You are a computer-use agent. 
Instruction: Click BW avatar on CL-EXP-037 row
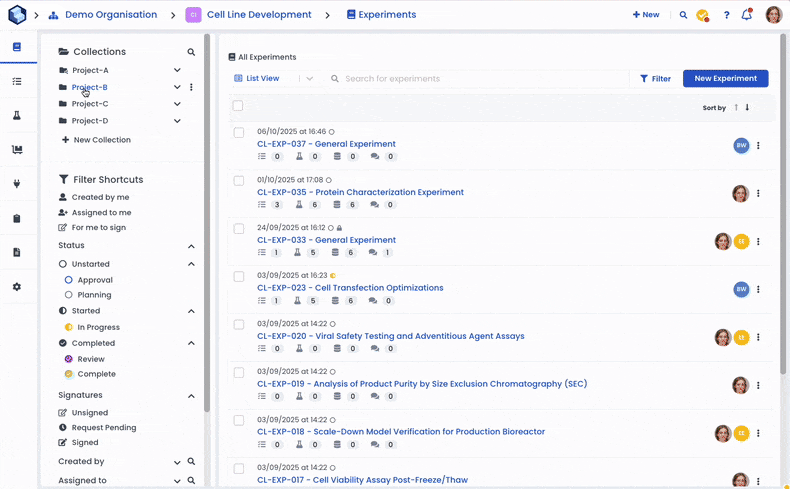741,146
